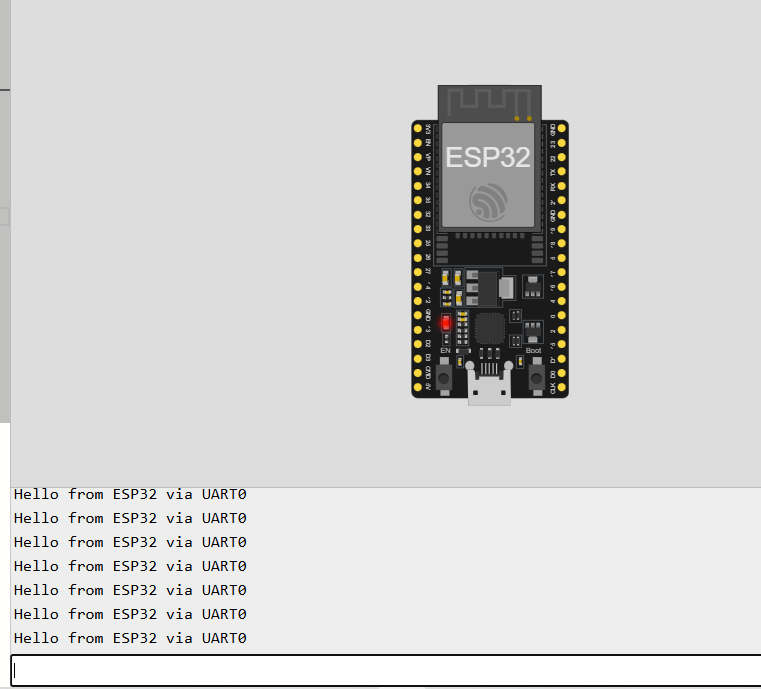The height and width of the screenshot is (689, 761).
Task: Select the 3V3 pin
Action: [418, 129]
